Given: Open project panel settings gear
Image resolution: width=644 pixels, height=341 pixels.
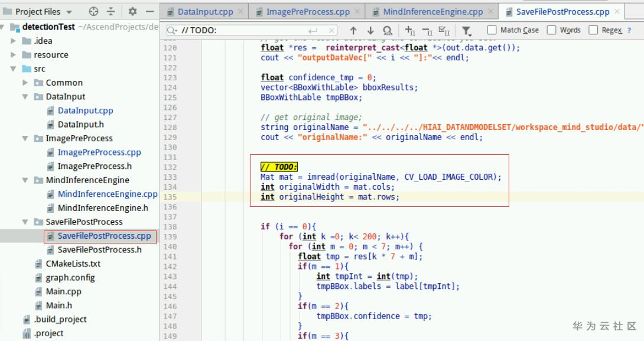Looking at the screenshot, I should (132, 11).
